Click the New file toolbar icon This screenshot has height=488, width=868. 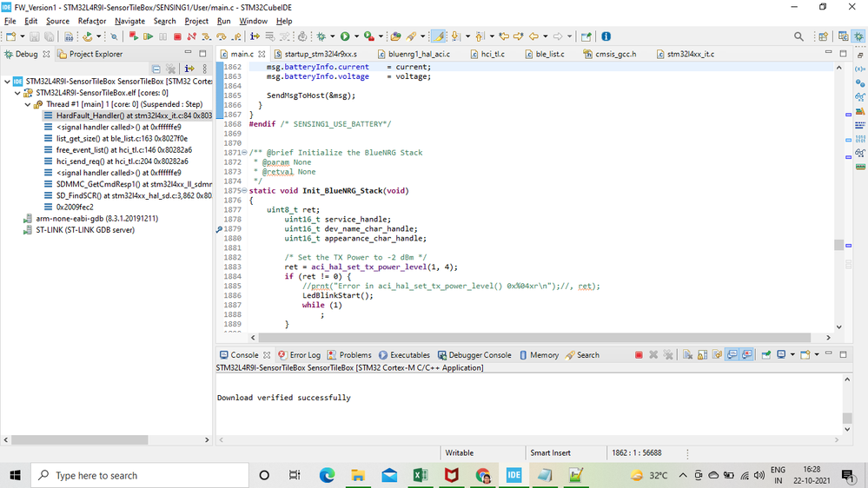pos(11,36)
